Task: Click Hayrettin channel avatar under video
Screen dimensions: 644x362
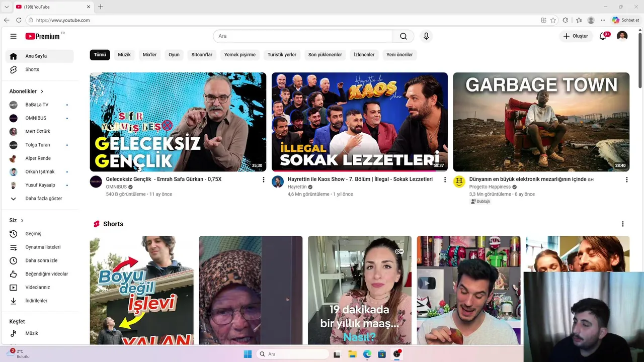Action: (278, 182)
